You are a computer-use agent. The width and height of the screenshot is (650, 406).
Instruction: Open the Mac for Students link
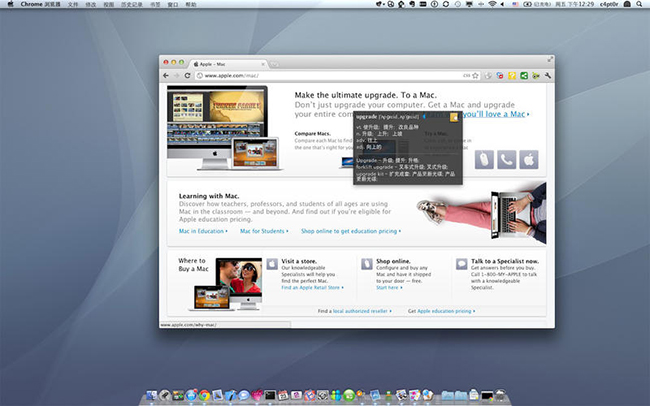click(x=264, y=231)
